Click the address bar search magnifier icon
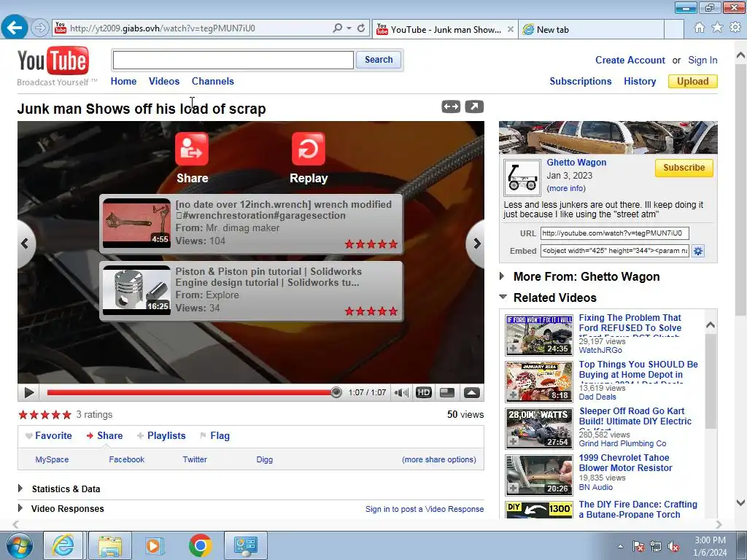 click(337, 28)
